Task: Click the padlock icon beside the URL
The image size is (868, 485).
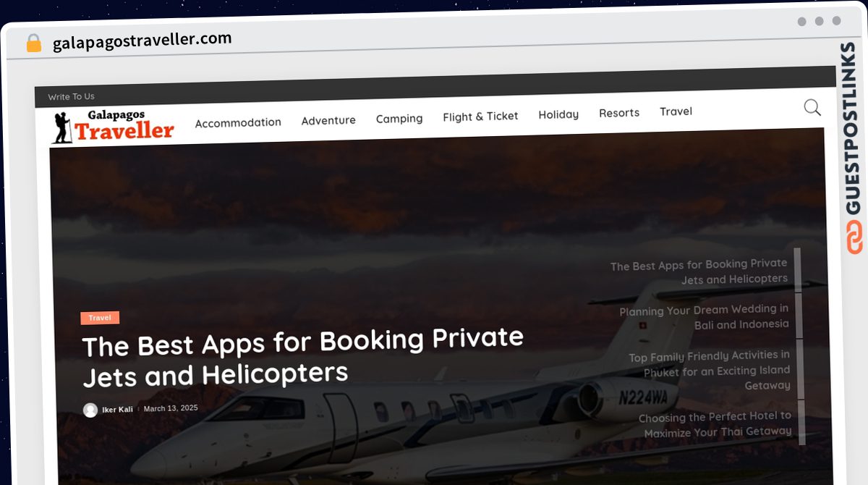Action: click(x=34, y=43)
